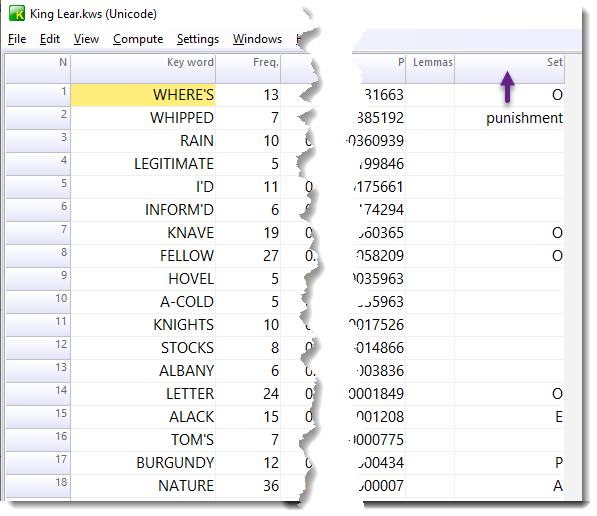Viewport: 597px width, 516px height.
Task: Open the Windows menu
Action: pyautogui.click(x=257, y=39)
